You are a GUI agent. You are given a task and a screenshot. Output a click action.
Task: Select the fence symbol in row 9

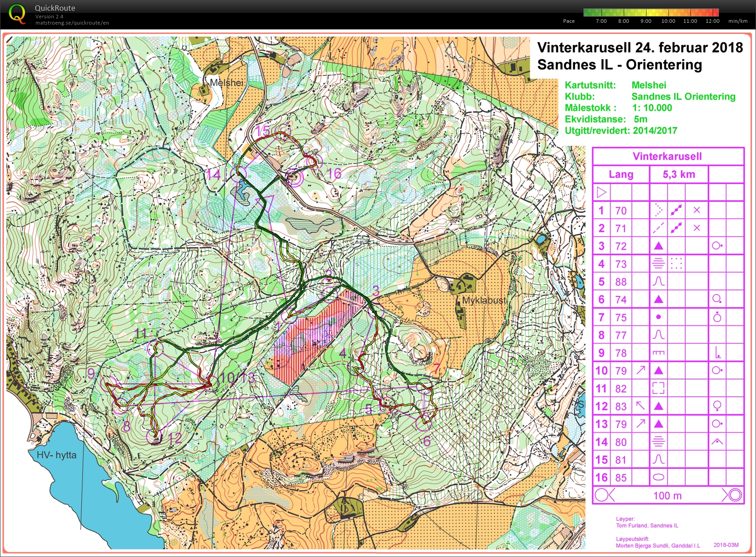(658, 353)
